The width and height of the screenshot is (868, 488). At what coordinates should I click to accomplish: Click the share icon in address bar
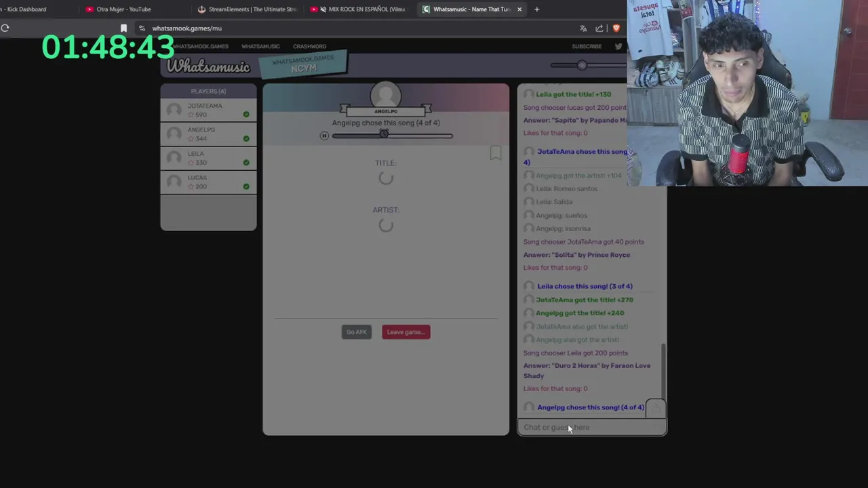(599, 28)
